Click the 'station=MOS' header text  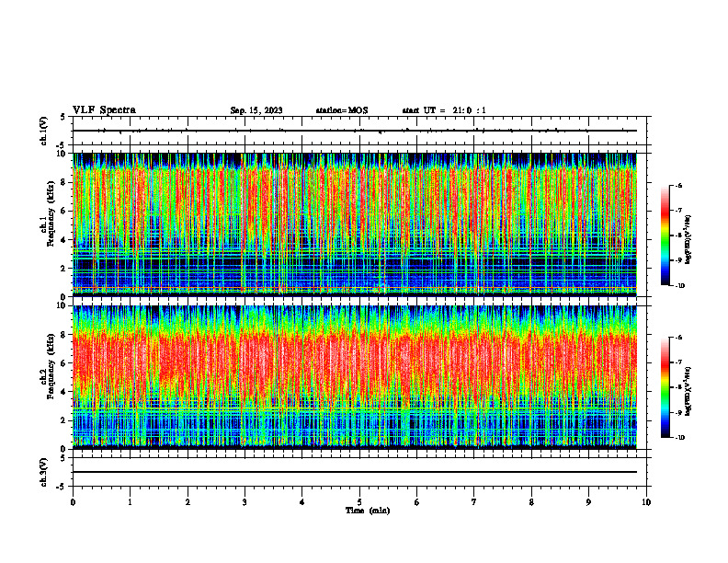(x=342, y=110)
